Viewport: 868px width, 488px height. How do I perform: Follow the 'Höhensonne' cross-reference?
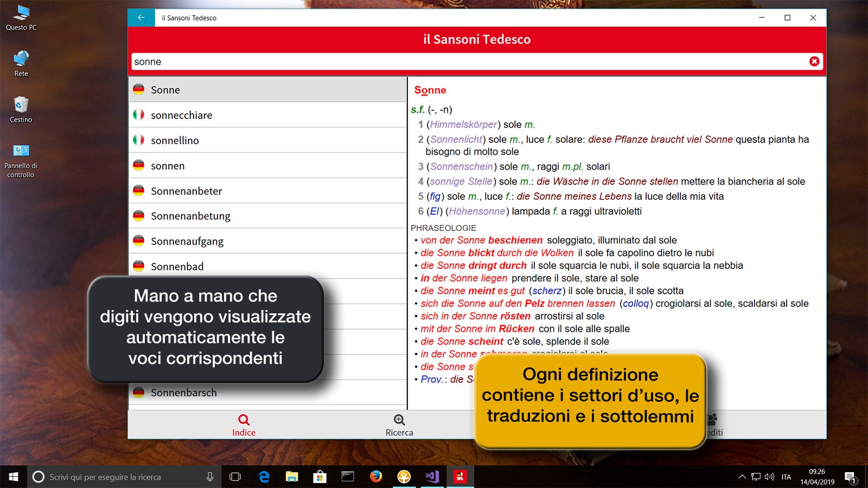click(x=477, y=211)
